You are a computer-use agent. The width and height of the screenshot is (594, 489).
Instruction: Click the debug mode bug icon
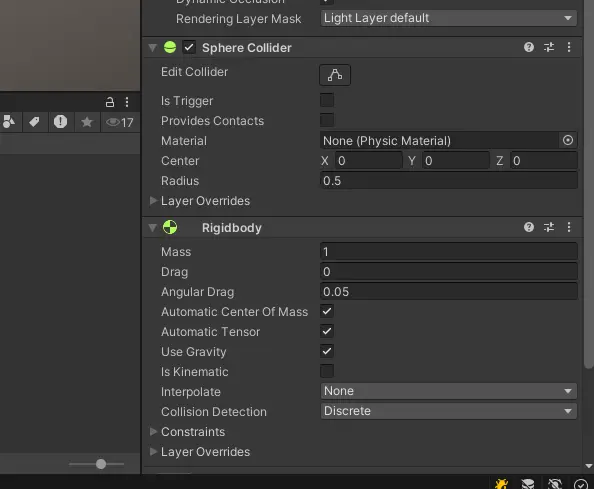501,484
